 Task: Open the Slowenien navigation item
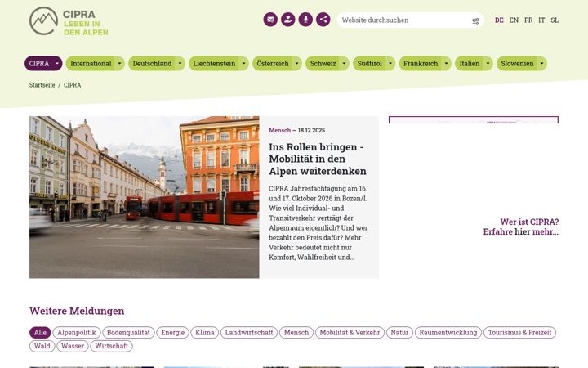point(517,64)
